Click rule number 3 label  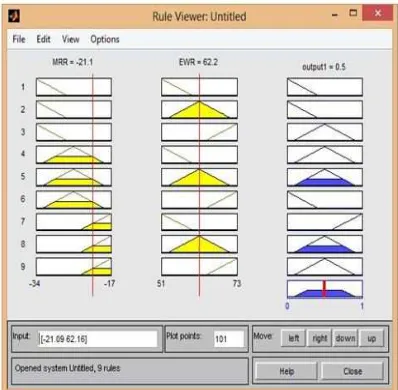coord(23,132)
